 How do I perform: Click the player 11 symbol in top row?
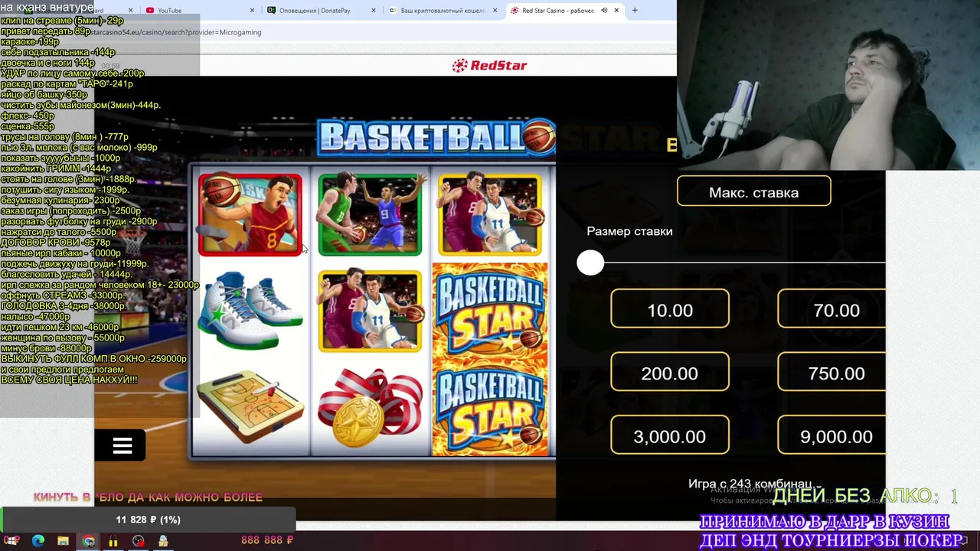click(490, 214)
